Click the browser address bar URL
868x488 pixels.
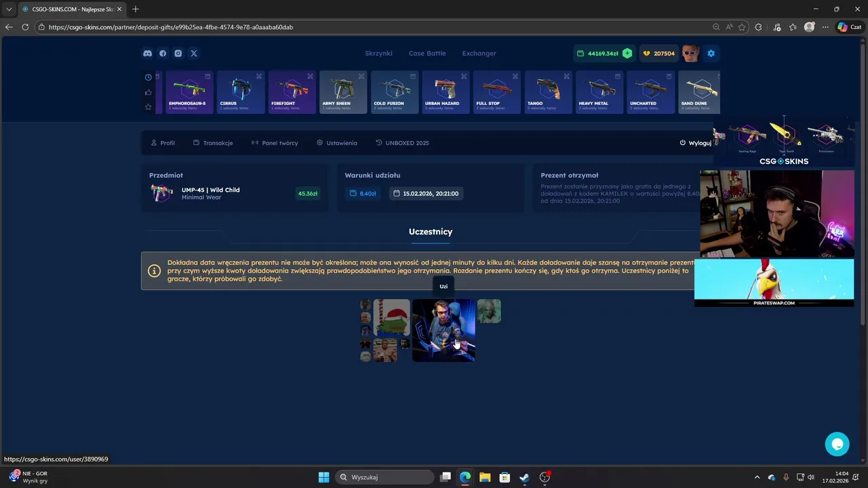click(171, 27)
